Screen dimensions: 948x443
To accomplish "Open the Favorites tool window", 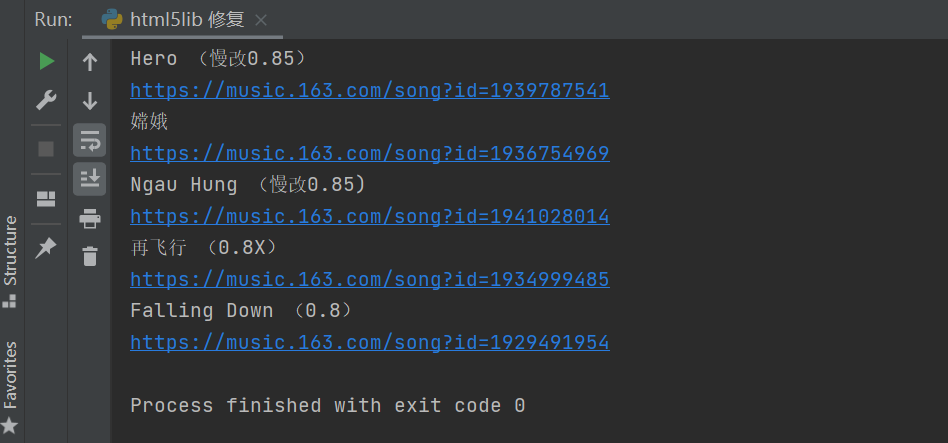I will click(10, 387).
